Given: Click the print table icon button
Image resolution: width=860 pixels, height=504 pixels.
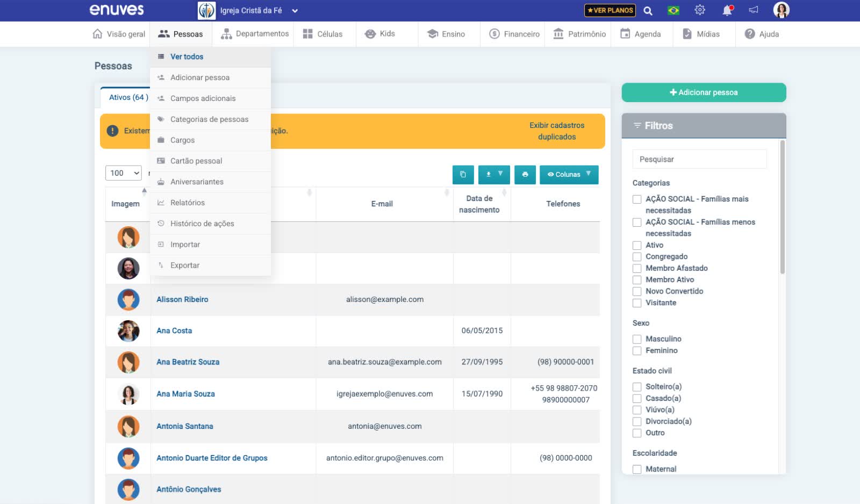Looking at the screenshot, I should click(x=525, y=174).
